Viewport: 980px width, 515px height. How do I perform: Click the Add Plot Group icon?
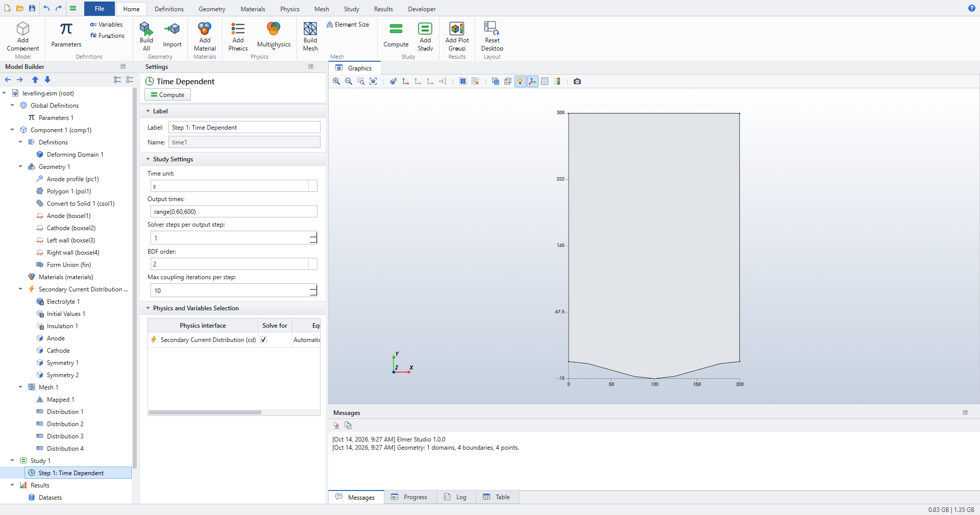(x=457, y=36)
